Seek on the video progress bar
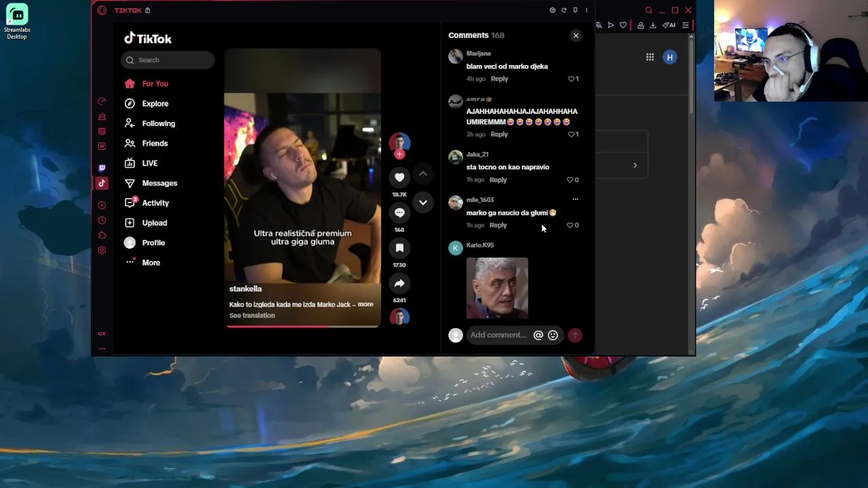Screen dimensions: 868x488 [x=302, y=327]
